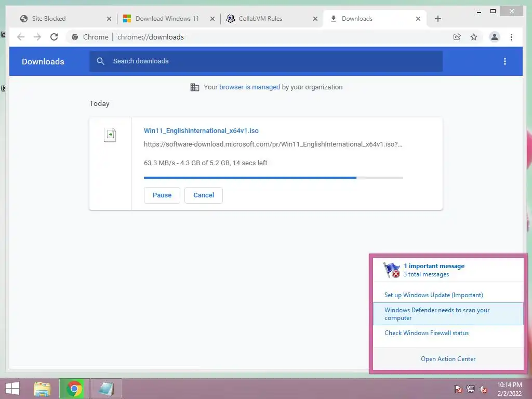
Task: Reload the downloads page
Action: 54,37
